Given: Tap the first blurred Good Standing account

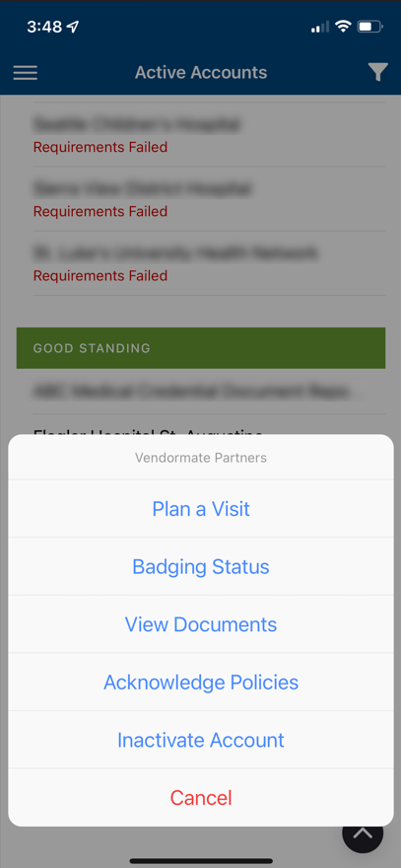Looking at the screenshot, I should tap(209, 392).
